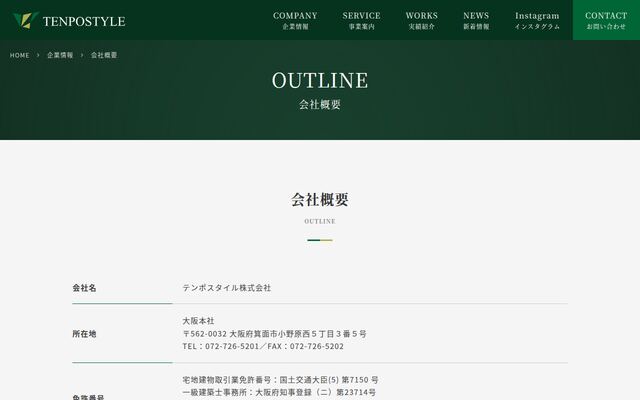Open the NEWS 新着情報 page
Viewport: 640px width, 400px height.
476,20
